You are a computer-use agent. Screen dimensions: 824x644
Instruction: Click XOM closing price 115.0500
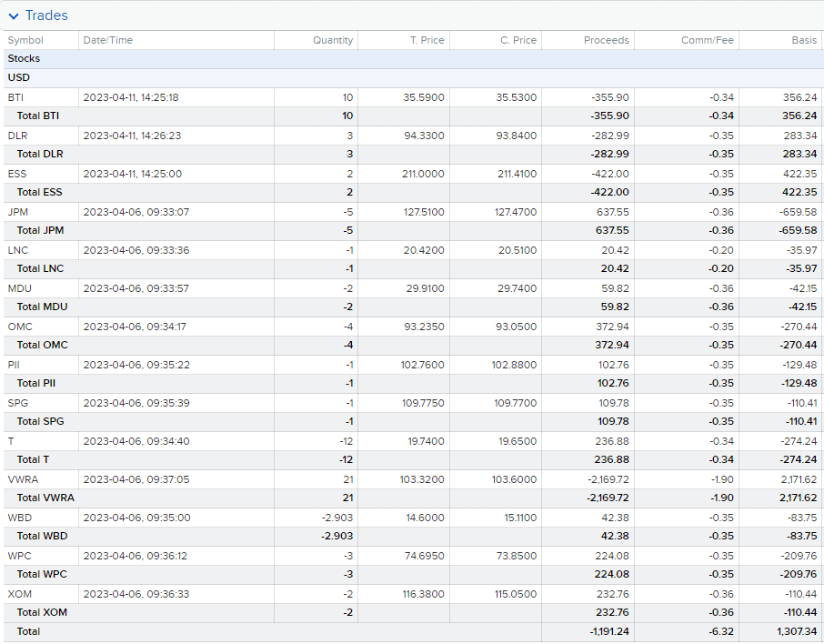pyautogui.click(x=516, y=595)
